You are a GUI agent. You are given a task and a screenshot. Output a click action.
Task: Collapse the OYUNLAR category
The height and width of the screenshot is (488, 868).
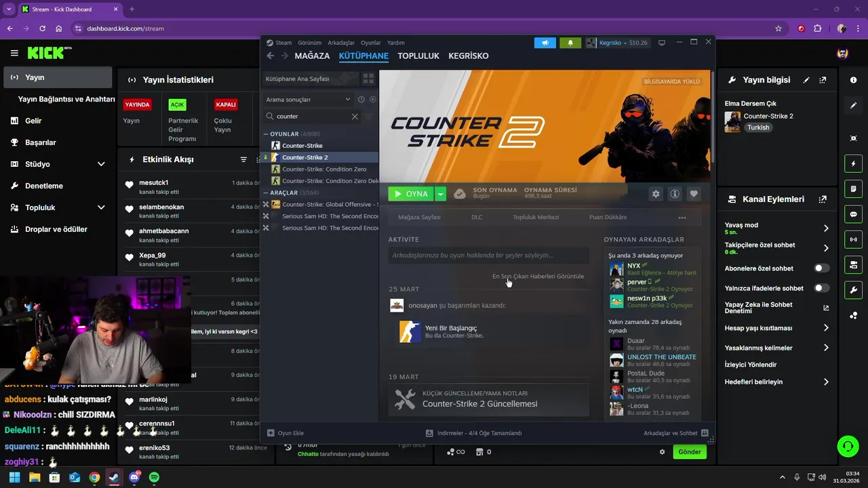pos(265,134)
